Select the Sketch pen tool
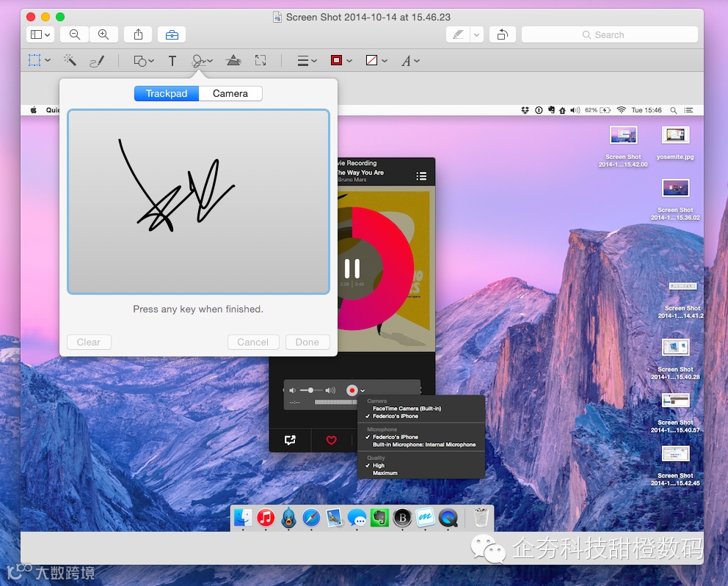The height and width of the screenshot is (586, 728). coord(97,61)
